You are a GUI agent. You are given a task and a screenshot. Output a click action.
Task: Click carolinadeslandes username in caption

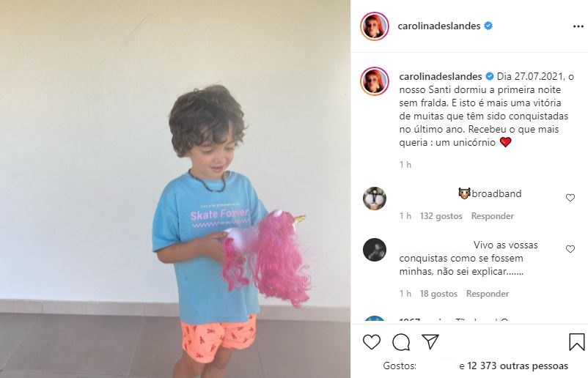(441, 76)
